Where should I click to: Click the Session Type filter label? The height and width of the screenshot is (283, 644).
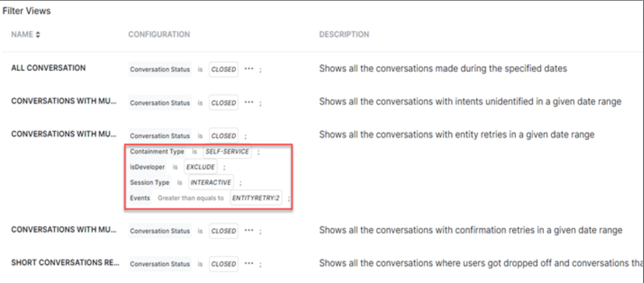click(x=150, y=182)
